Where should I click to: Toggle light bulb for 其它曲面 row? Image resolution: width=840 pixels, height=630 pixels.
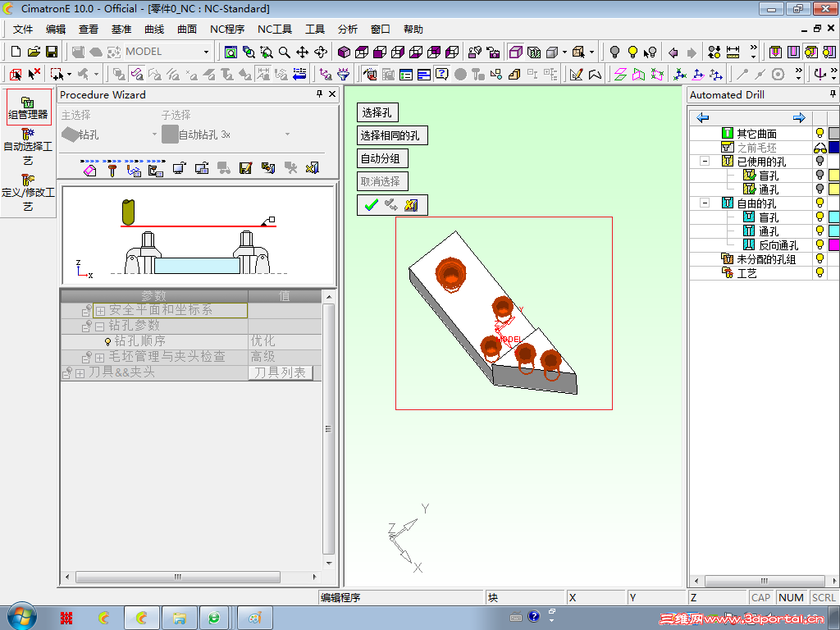point(819,133)
